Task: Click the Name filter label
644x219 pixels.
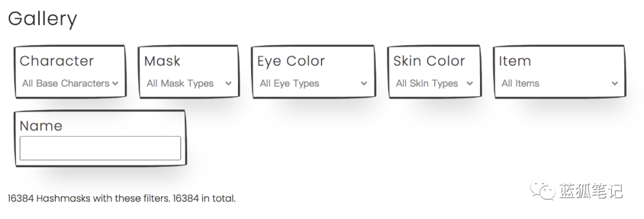Action: tap(41, 126)
